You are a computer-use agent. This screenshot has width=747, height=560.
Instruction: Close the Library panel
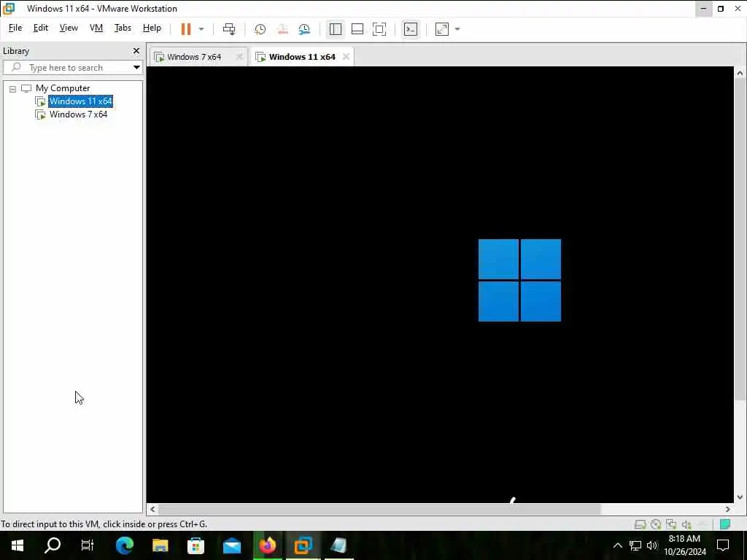pos(136,50)
